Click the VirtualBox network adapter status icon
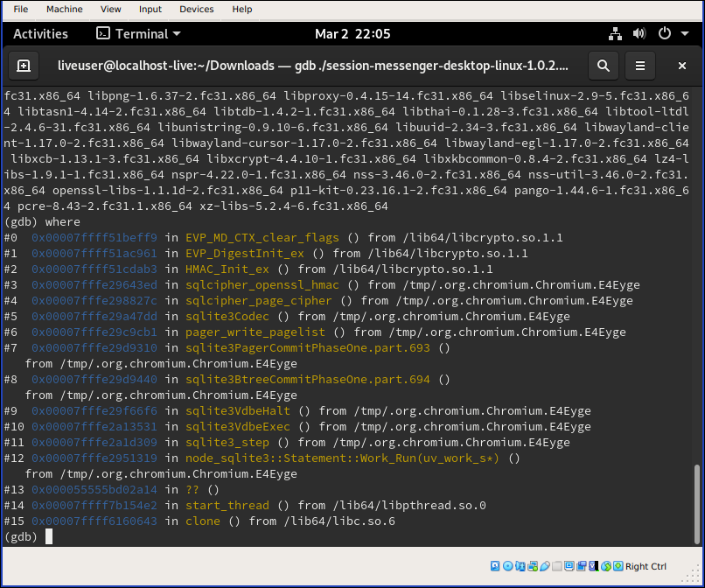Screen dimensions: 705x588 pyautogui.click(x=533, y=566)
